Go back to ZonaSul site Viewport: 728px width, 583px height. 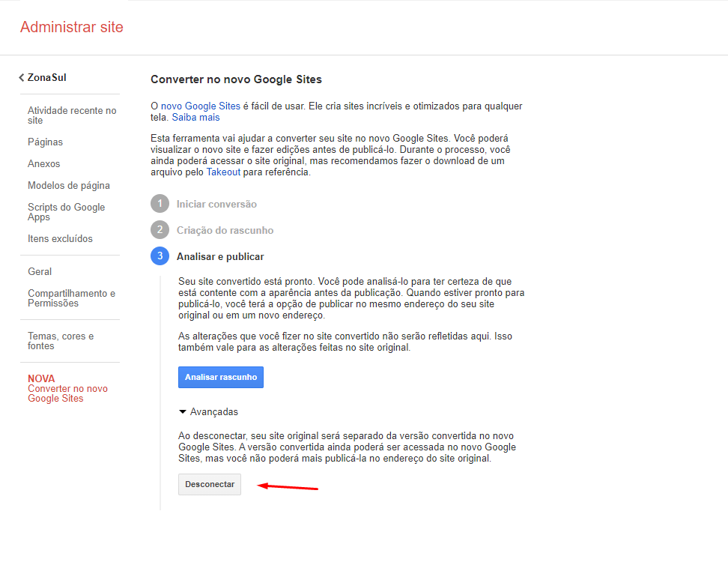(43, 78)
